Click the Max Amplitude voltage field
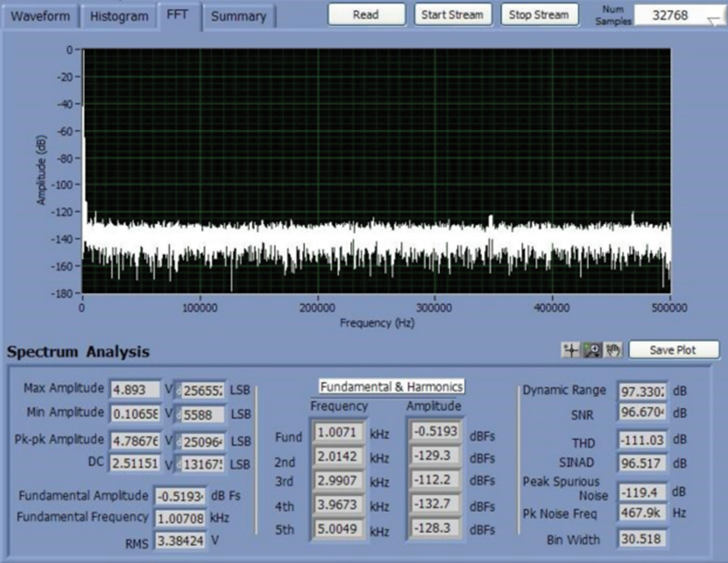The height and width of the screenshot is (563, 728). coord(135,389)
